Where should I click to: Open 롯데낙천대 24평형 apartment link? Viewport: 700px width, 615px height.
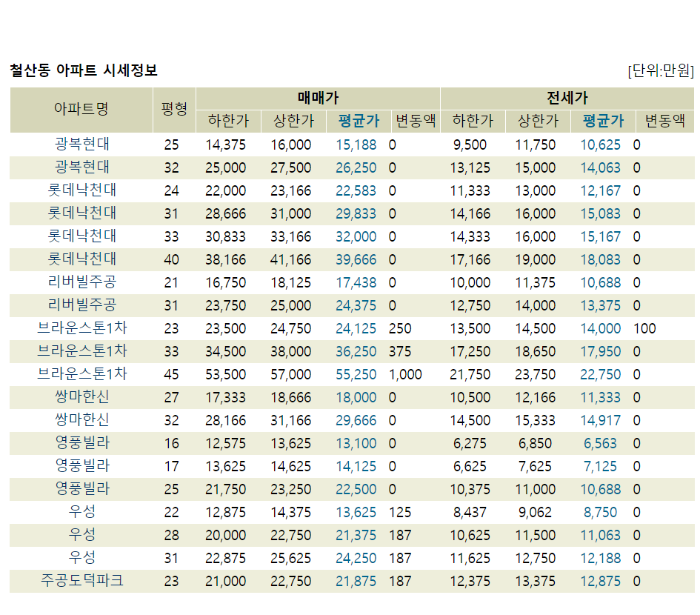click(x=81, y=190)
